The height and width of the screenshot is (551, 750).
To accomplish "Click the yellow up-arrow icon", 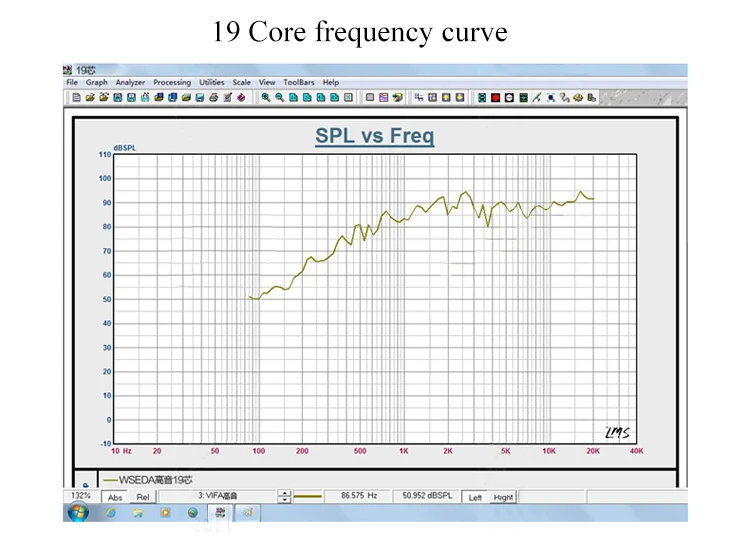I will point(446,98).
